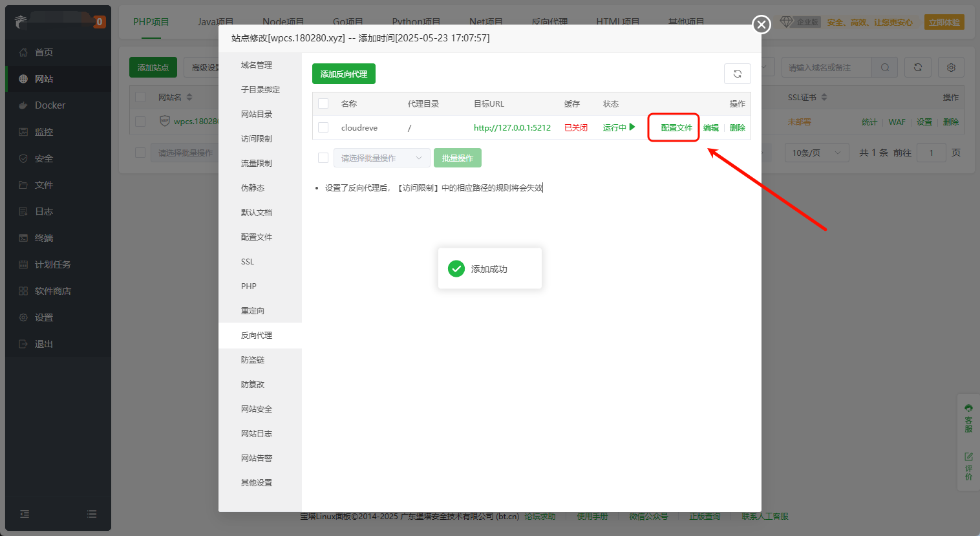Click the Docker whale sidebar icon
Screen dimensions: 980x536
(23, 105)
